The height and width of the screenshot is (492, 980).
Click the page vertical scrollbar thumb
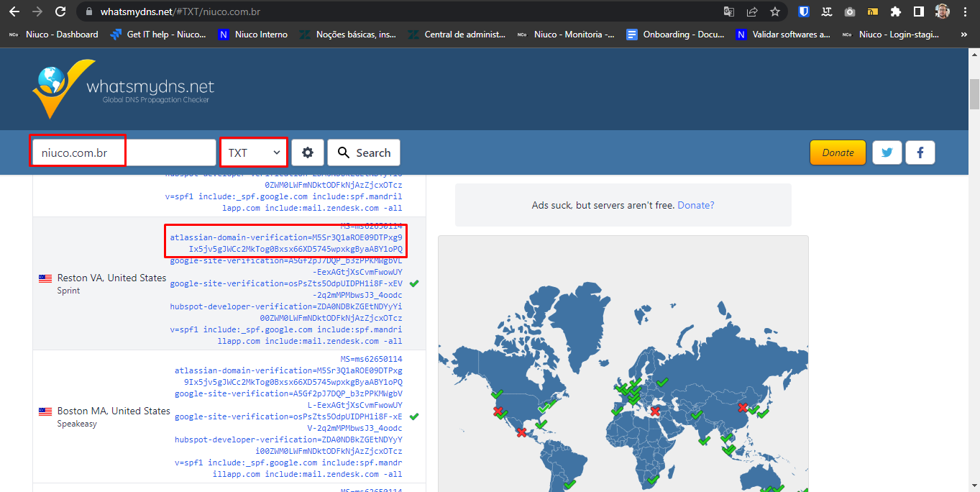tap(974, 94)
